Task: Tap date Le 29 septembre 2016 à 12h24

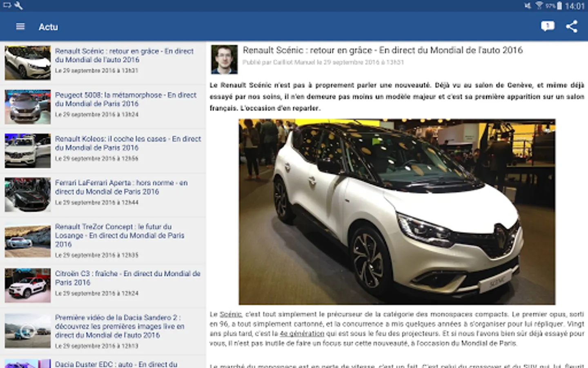Action: (x=97, y=294)
